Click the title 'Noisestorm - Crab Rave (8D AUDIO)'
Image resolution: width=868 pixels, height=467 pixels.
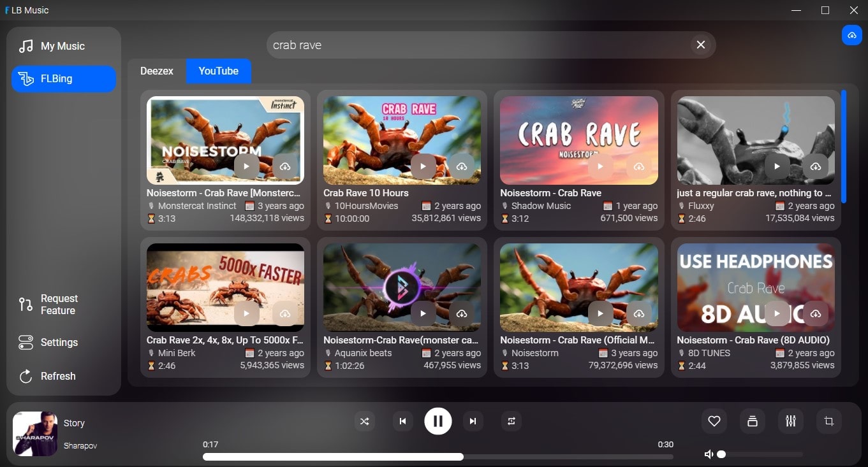753,340
